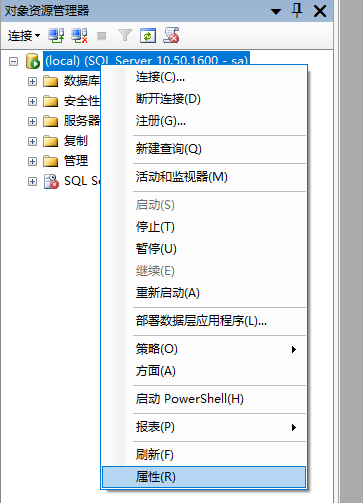The width and height of the screenshot is (363, 503).
Task: Choose 部署数据层应用程序(L)... menu entry
Action: (204, 321)
